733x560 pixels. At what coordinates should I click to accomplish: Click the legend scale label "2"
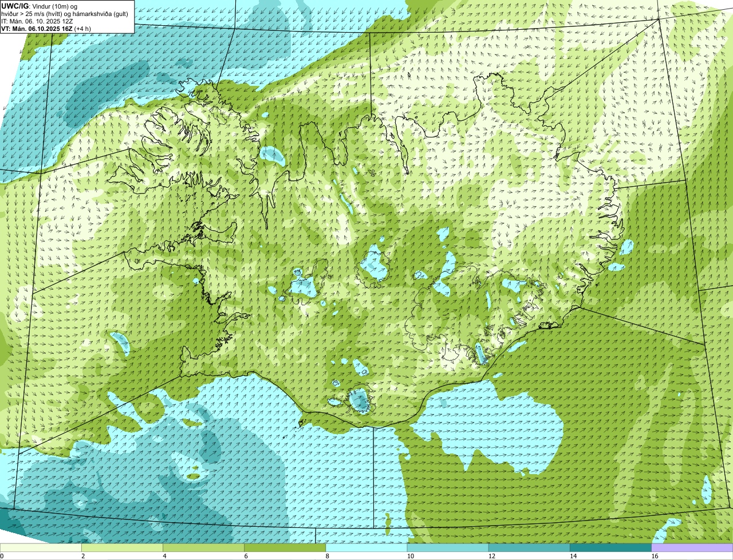[x=83, y=556]
